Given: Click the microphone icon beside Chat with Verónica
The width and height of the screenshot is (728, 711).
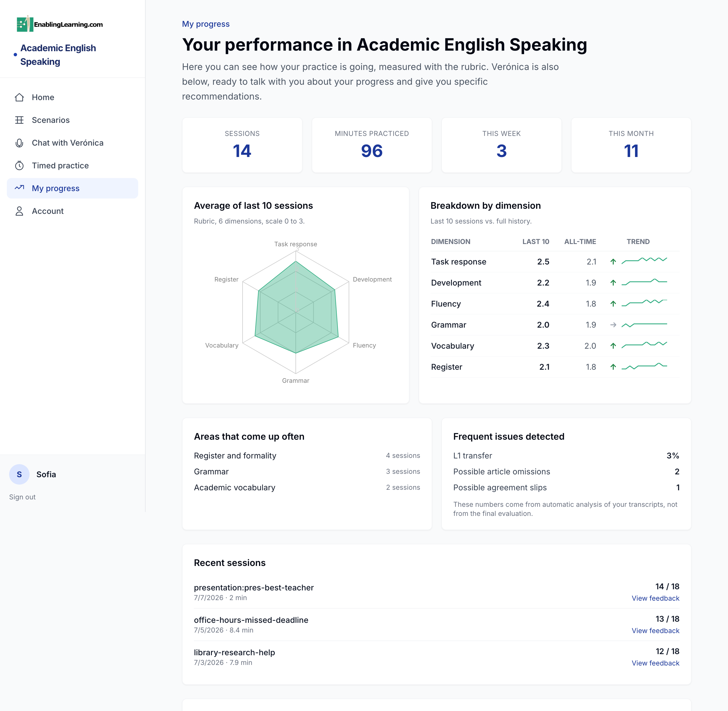Looking at the screenshot, I should tap(19, 143).
